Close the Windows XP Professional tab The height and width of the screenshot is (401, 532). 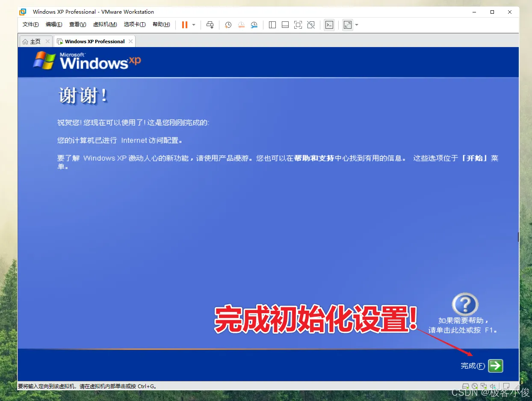(130, 42)
